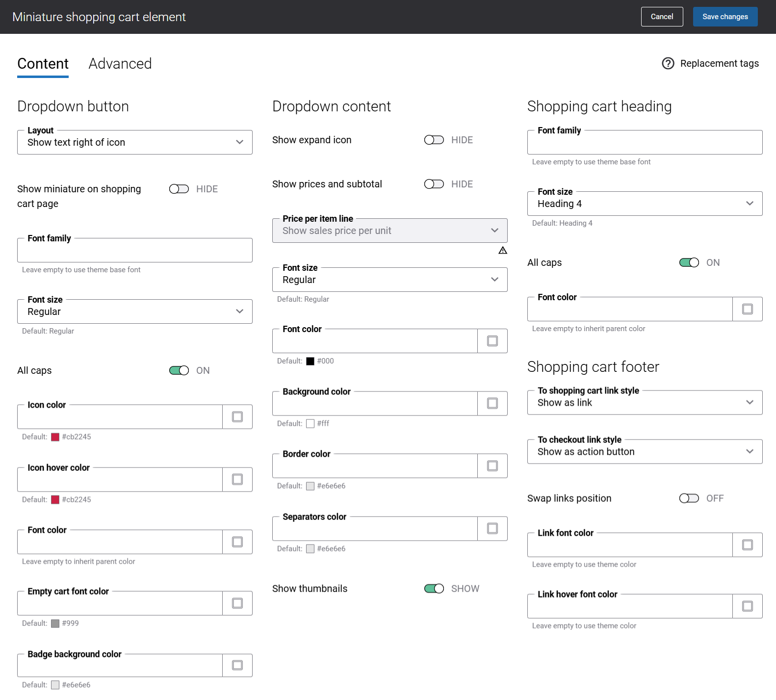Image resolution: width=776 pixels, height=700 pixels.
Task: Click the Replacement tags help icon
Action: pos(668,63)
